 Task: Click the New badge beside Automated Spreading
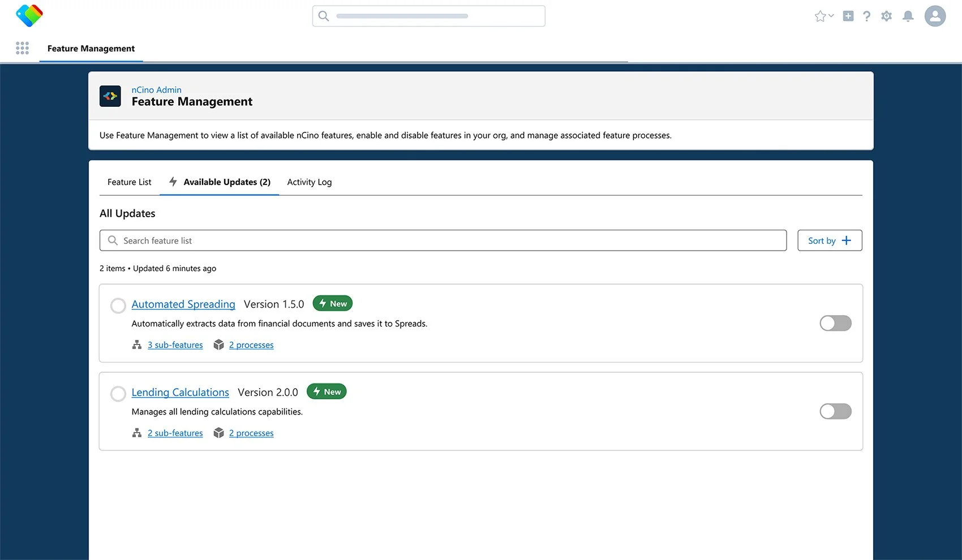(x=333, y=304)
